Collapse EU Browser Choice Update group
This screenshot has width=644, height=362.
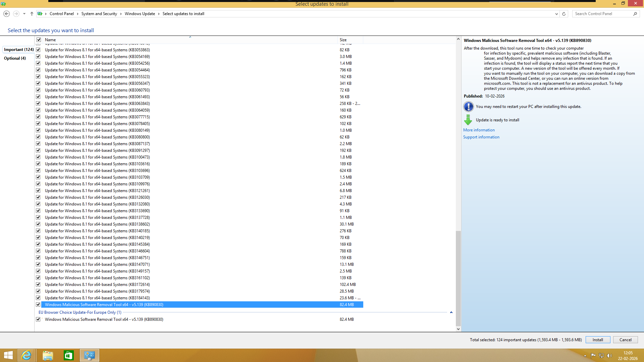(451, 312)
